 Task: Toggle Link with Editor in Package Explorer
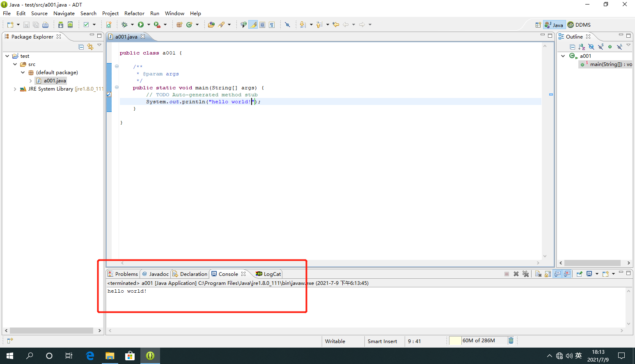(90, 47)
